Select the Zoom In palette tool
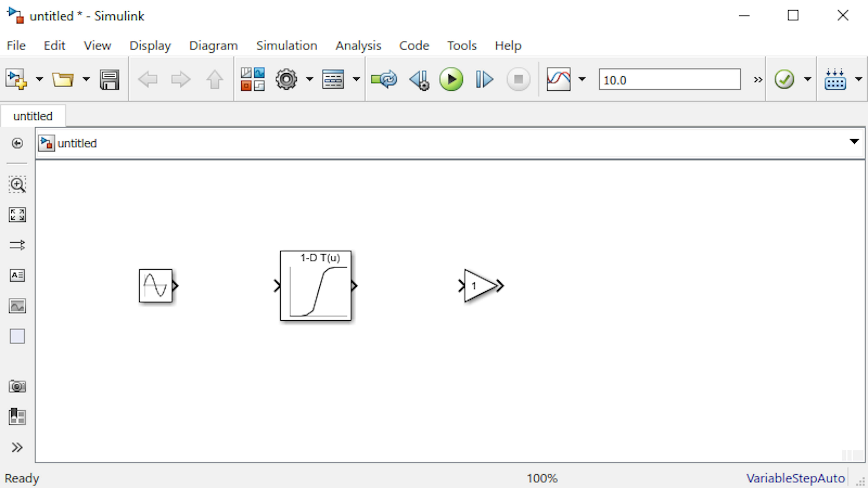 tap(17, 184)
